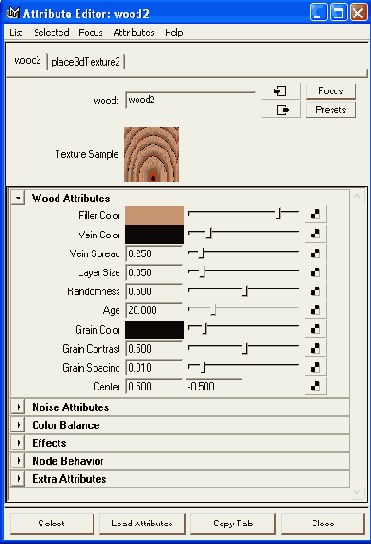Open the Grain Color swatch
Viewport: 371px width, 544px height.
(154, 330)
